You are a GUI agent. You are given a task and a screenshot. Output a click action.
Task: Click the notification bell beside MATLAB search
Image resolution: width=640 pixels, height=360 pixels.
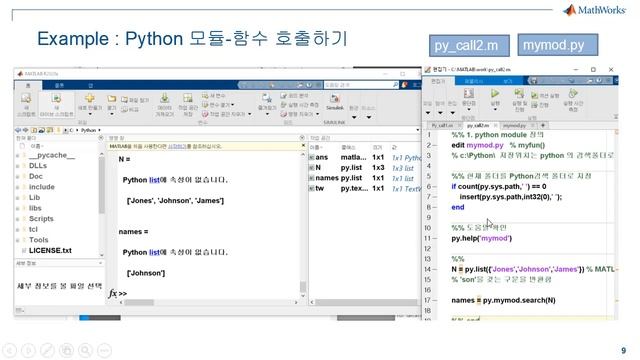[404, 85]
